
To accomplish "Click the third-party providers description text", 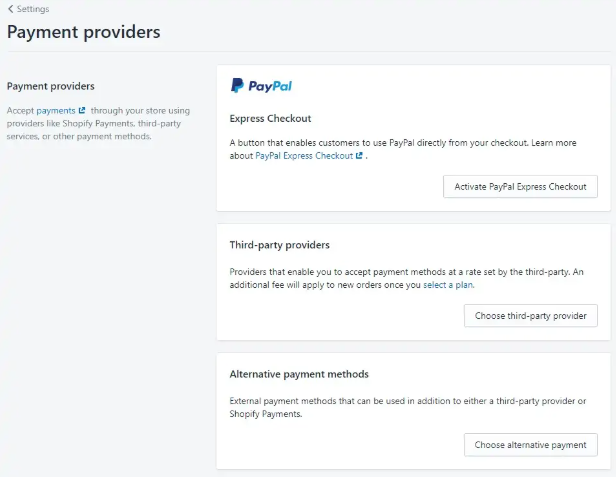I will 407,278.
